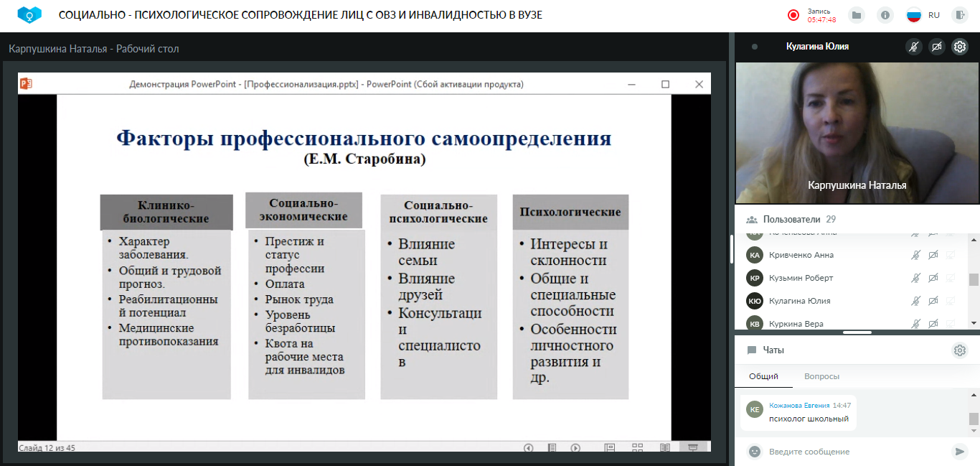
Task: Click the red recording indicator icon
Action: [793, 15]
